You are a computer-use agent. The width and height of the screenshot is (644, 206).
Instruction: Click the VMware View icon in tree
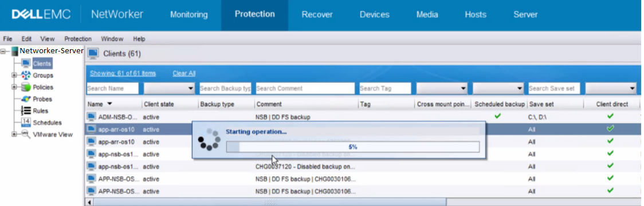tap(26, 134)
